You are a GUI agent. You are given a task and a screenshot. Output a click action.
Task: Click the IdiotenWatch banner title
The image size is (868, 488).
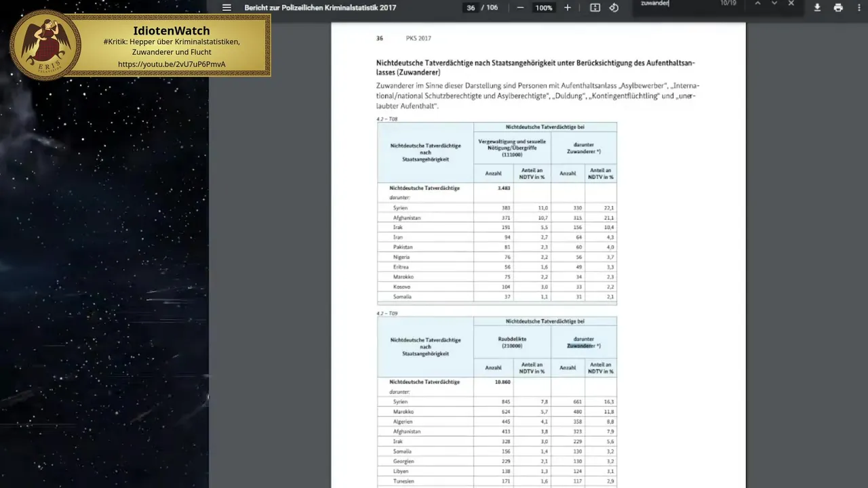pyautogui.click(x=172, y=30)
